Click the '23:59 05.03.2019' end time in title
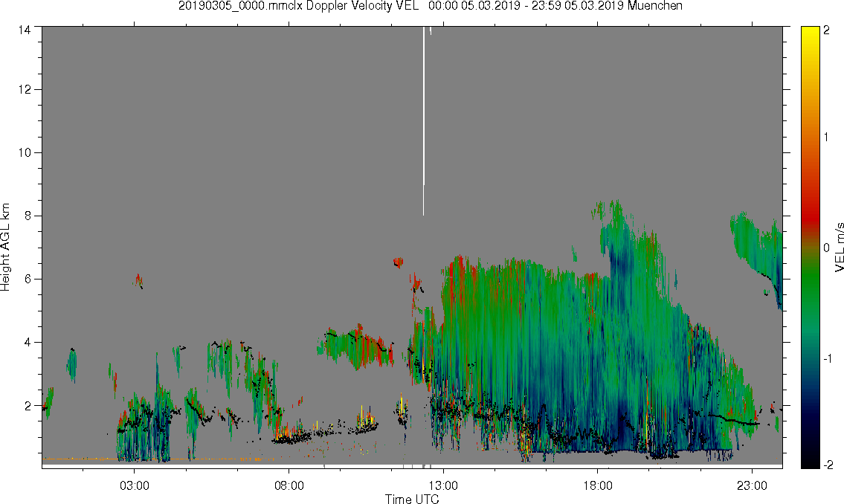844x504 pixels. 578,6
